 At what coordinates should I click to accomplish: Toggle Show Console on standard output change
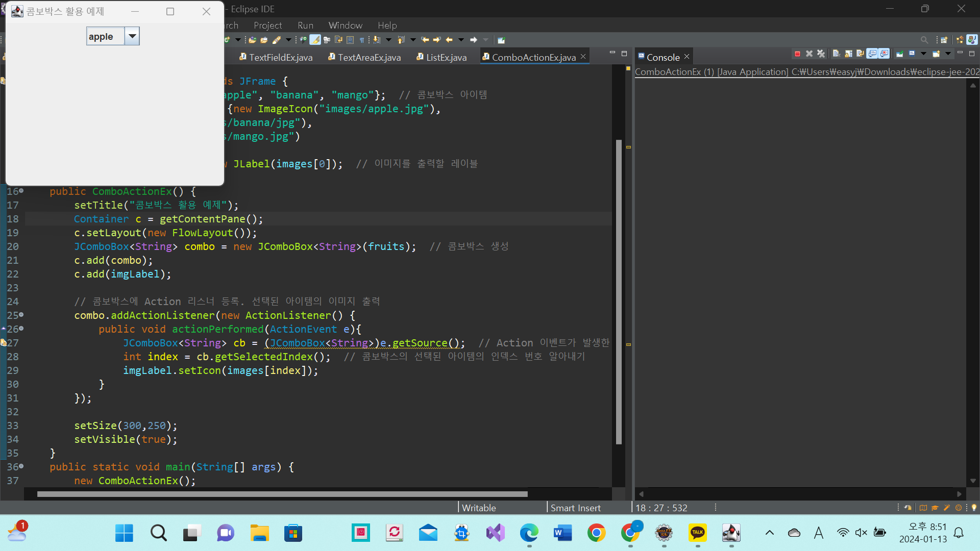872,54
